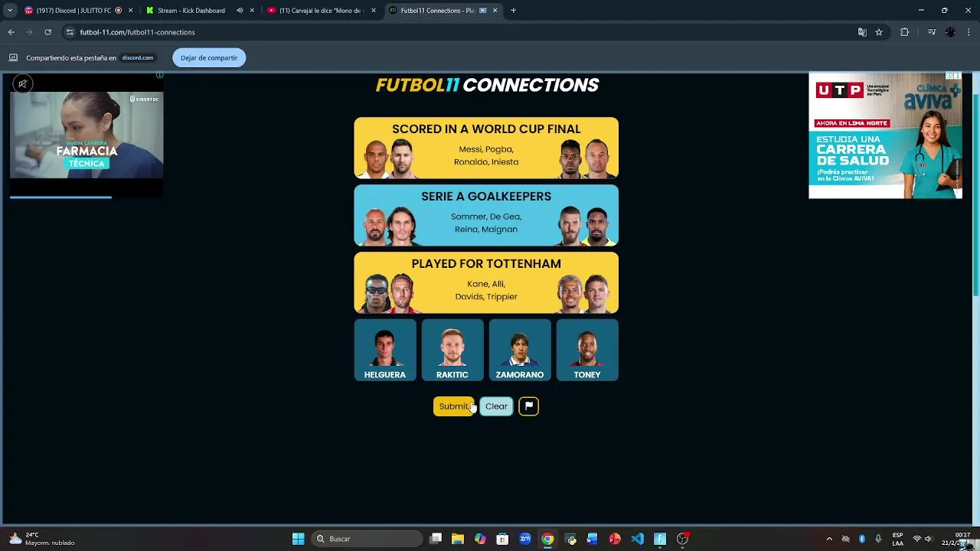The height and width of the screenshot is (551, 980).
Task: Mute the Kick Dashboard tab audio icon
Action: point(240,11)
